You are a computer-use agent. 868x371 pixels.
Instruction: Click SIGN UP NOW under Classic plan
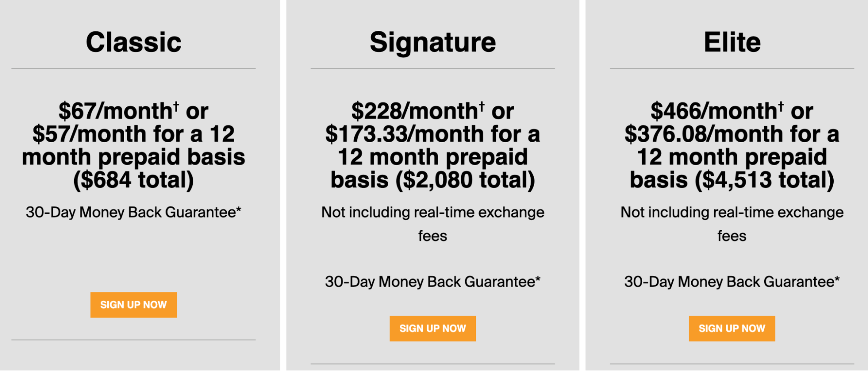[133, 305]
